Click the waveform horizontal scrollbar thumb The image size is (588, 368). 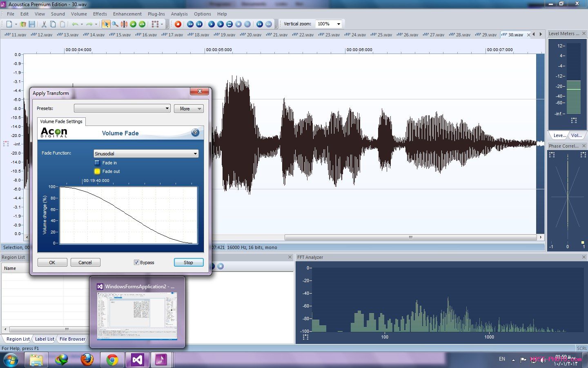point(410,237)
